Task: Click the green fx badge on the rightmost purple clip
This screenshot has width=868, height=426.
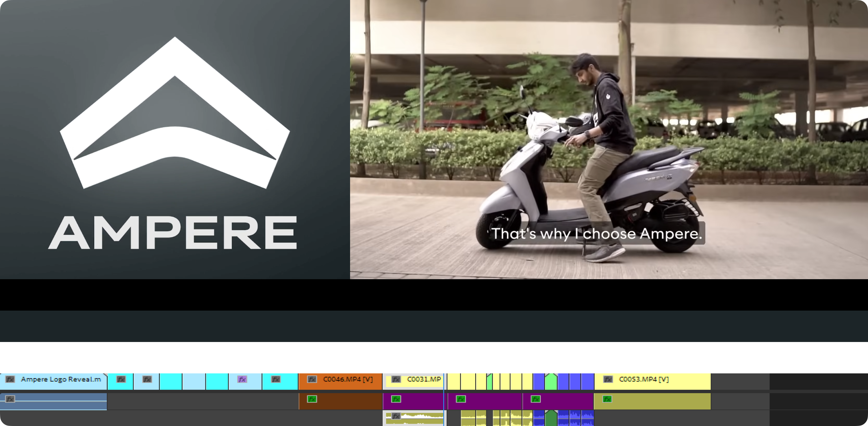Action: 535,399
